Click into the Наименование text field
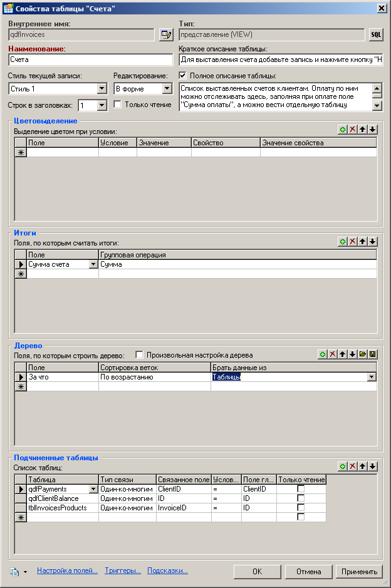The width and height of the screenshot is (391, 588). tap(91, 60)
